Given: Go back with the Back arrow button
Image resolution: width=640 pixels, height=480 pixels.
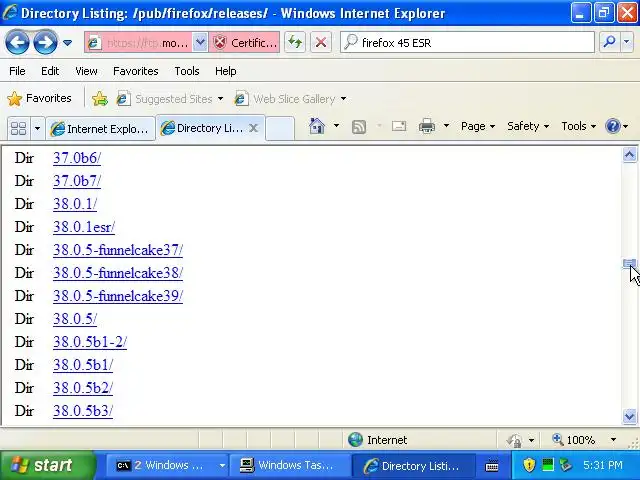Looking at the screenshot, I should click(17, 42).
